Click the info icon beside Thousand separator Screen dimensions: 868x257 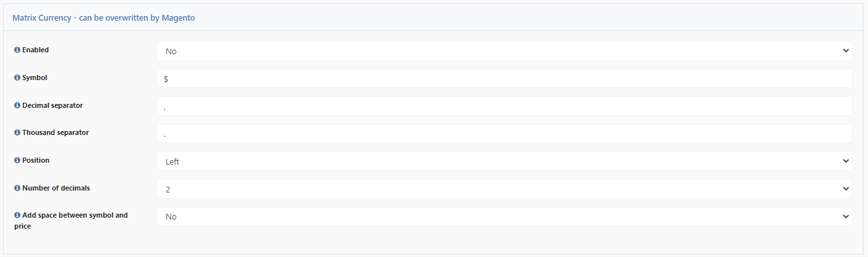pos(17,132)
